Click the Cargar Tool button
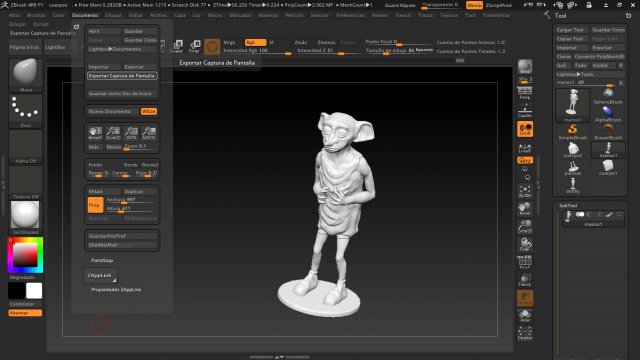 (x=572, y=30)
